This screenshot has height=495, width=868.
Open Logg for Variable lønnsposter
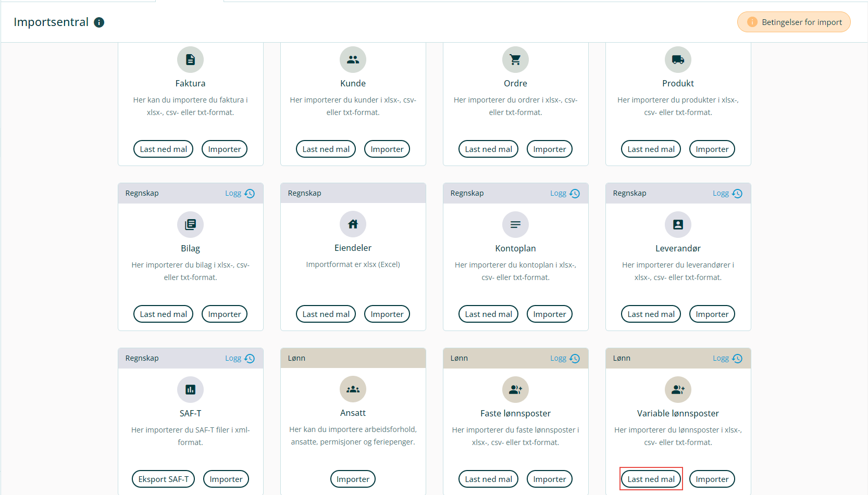click(x=727, y=359)
